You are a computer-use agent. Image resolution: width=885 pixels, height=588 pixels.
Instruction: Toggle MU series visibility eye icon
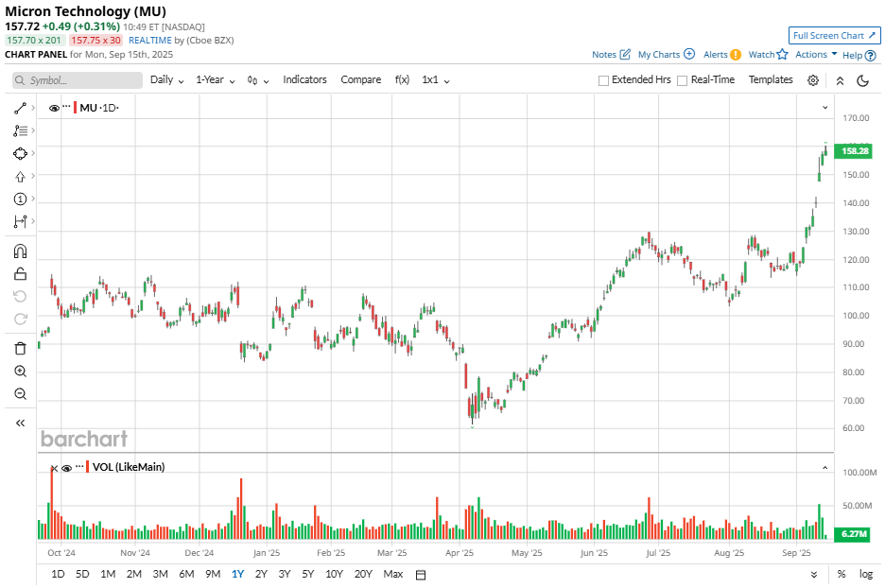(x=54, y=109)
